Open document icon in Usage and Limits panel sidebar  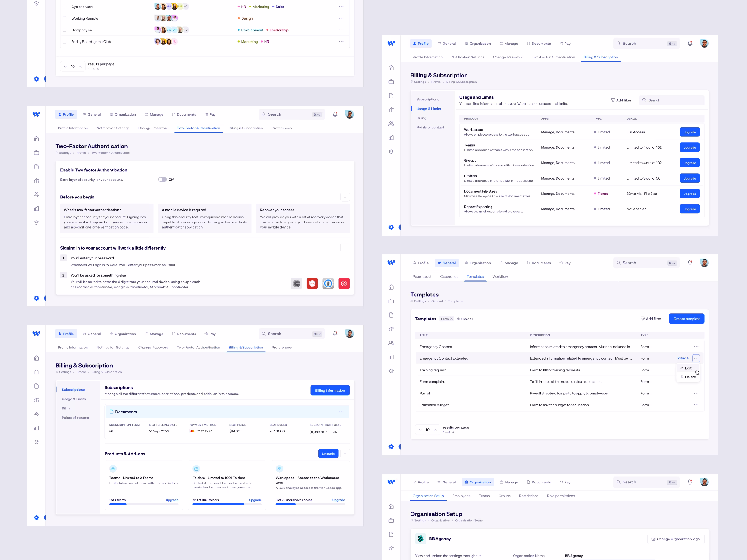point(391,96)
